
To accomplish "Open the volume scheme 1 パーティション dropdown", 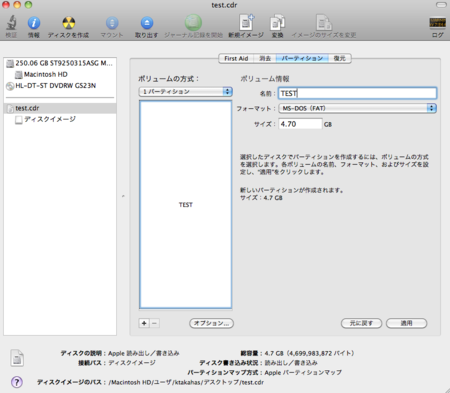I will [186, 92].
